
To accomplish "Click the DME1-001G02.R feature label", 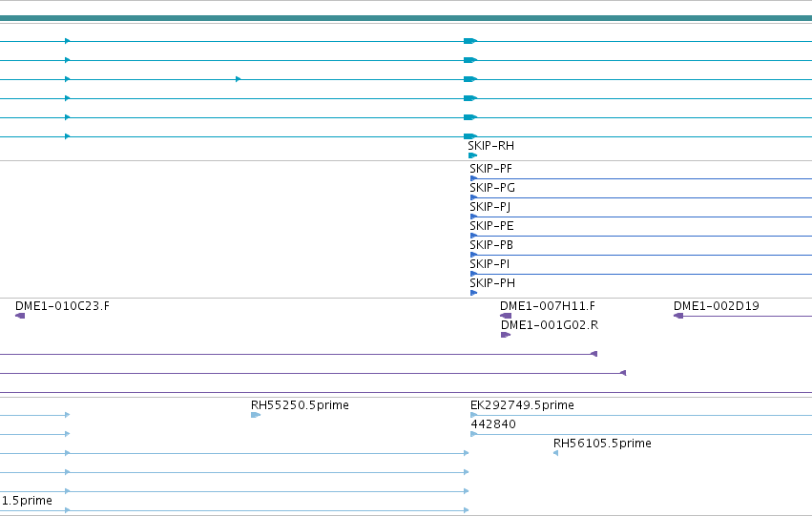I will (x=550, y=325).
